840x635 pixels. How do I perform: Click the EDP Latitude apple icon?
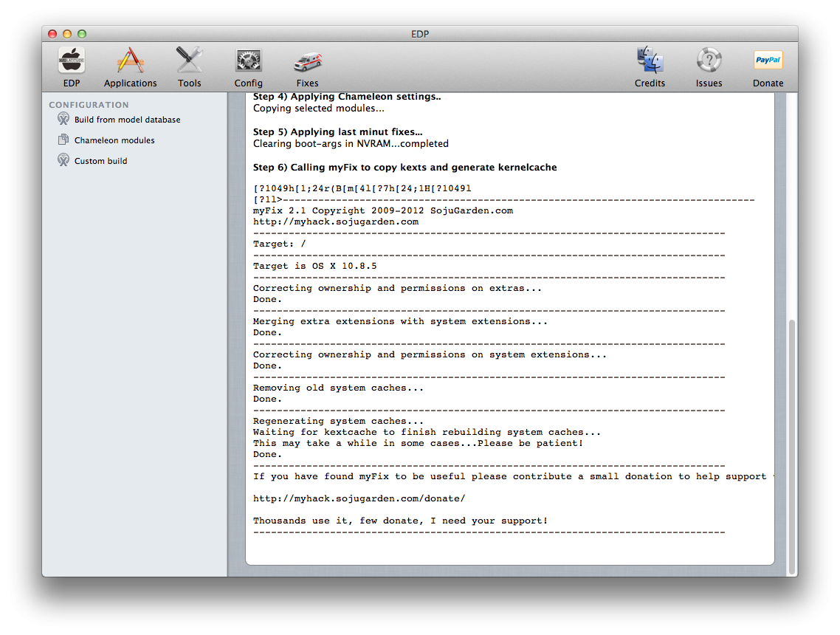point(72,61)
